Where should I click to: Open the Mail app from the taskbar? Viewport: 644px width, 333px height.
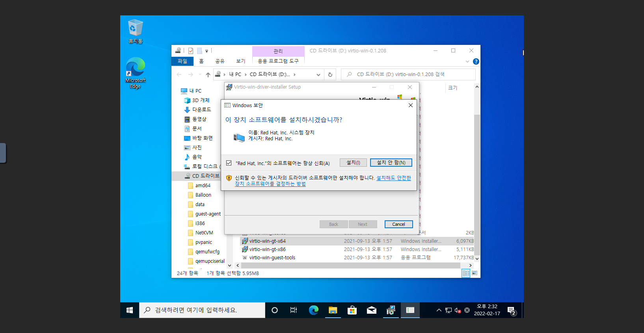(x=372, y=310)
